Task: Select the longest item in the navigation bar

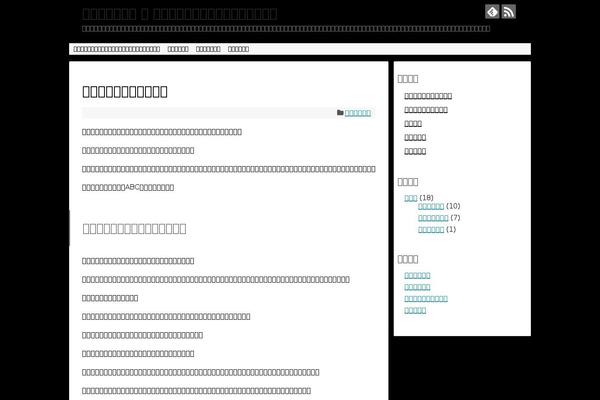Action: click(x=116, y=49)
